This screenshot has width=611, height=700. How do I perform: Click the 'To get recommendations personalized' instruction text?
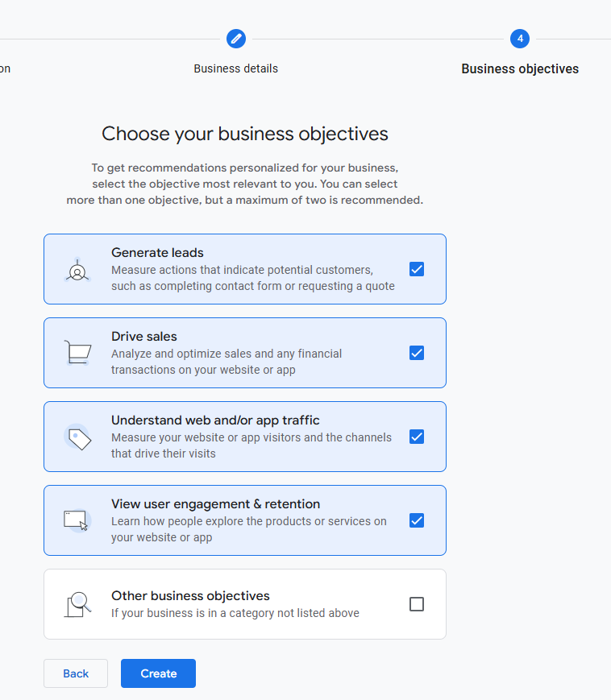coord(245,184)
